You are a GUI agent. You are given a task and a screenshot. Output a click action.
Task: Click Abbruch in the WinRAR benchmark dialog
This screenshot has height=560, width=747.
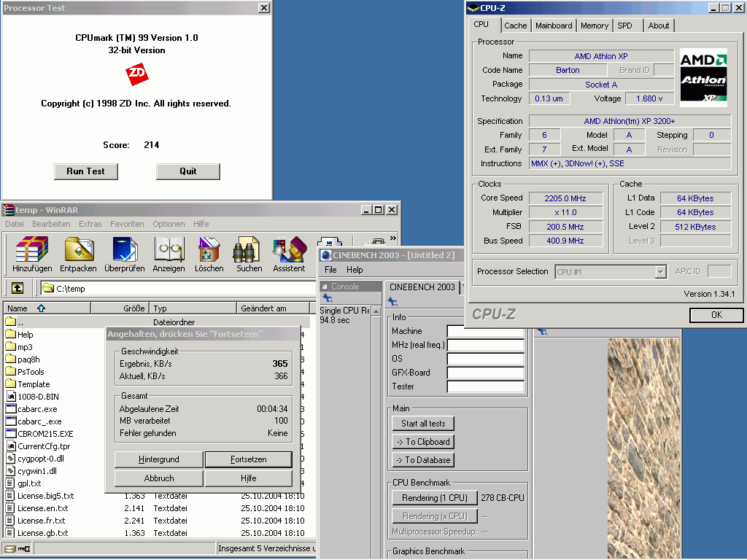(158, 478)
